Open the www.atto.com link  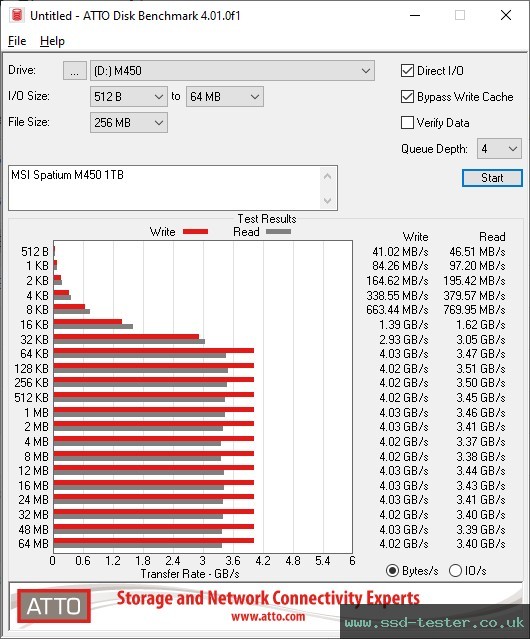[x=268, y=616]
